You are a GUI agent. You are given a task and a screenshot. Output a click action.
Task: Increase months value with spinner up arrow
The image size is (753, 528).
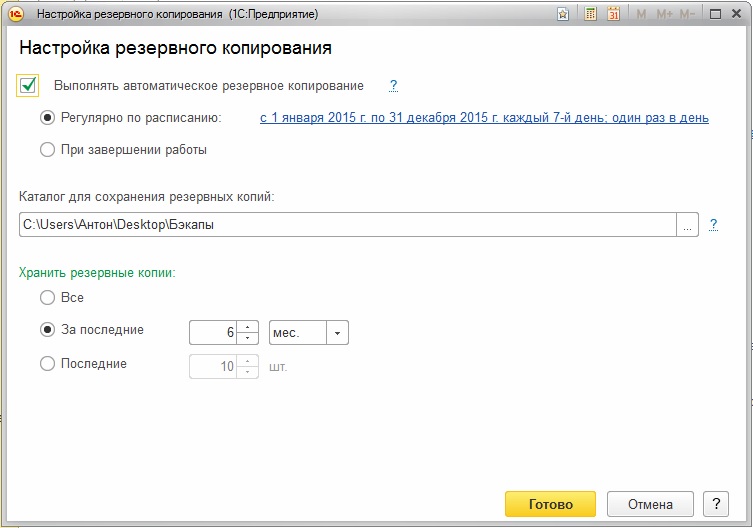[247, 327]
